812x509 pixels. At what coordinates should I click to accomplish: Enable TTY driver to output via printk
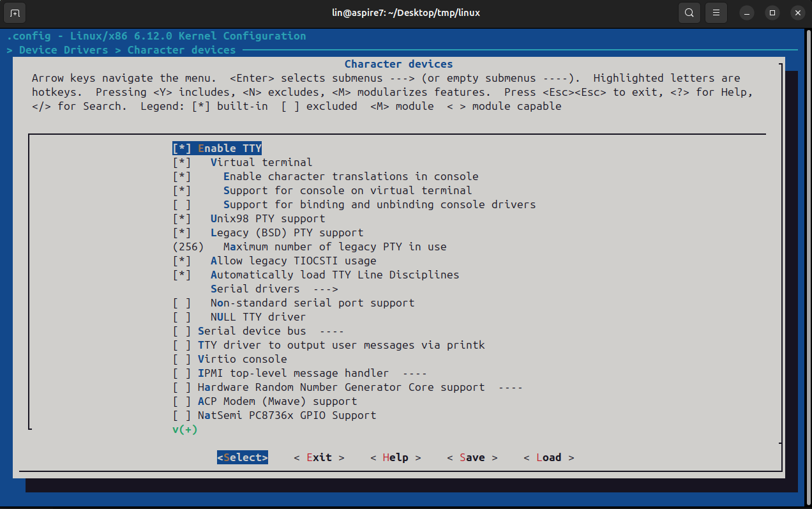[329, 345]
